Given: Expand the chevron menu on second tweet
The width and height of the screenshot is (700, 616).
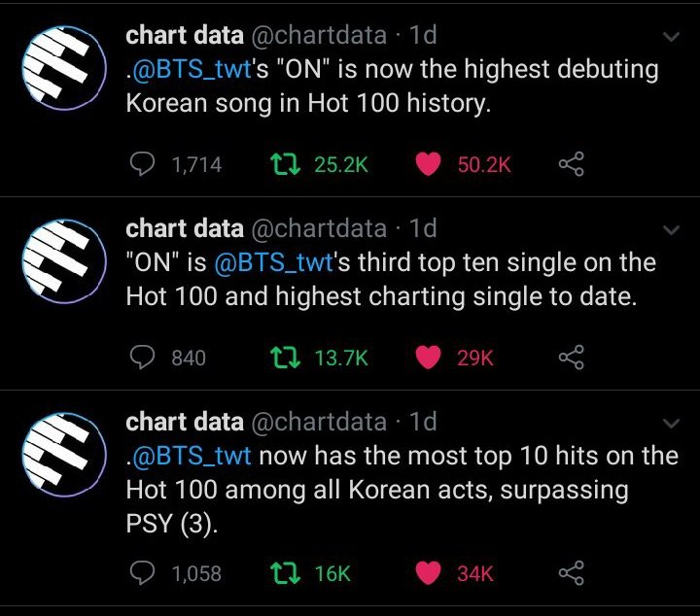Looking at the screenshot, I should (671, 230).
